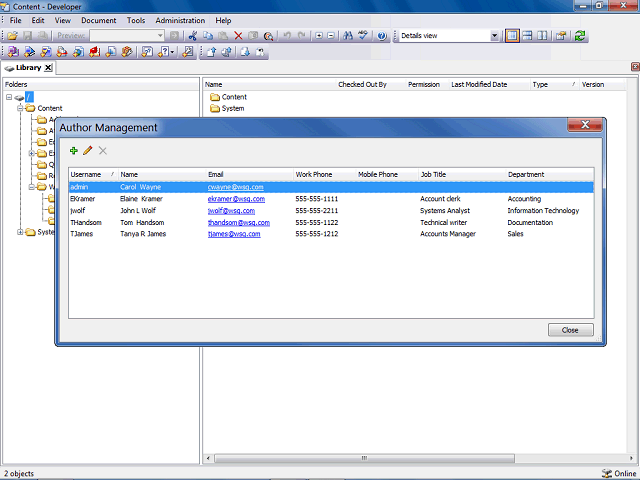Toggle the vertical split layout button

(542, 36)
